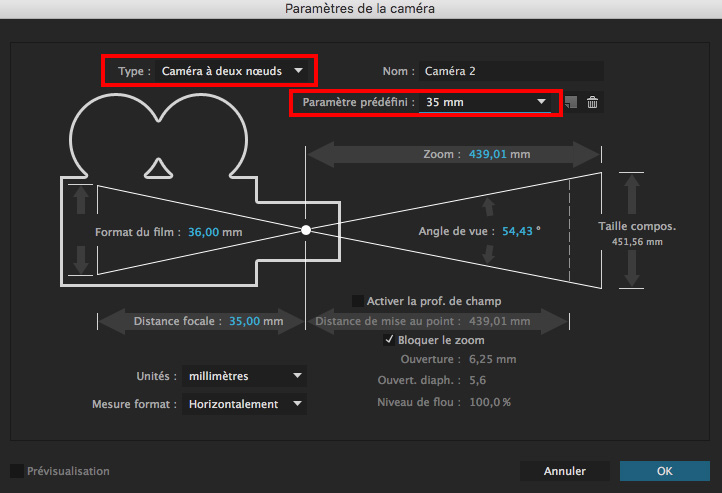Click the Format du film value 36,00
722x493 pixels.
pos(206,232)
